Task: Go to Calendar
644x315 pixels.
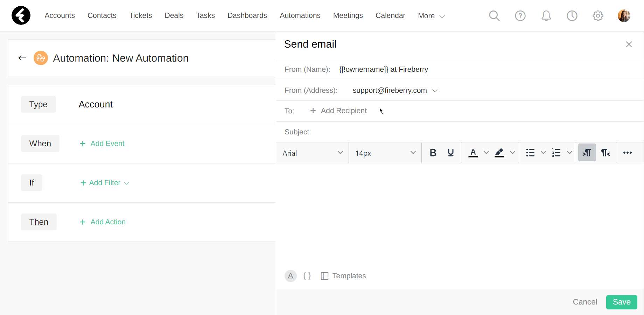Action: tap(390, 15)
